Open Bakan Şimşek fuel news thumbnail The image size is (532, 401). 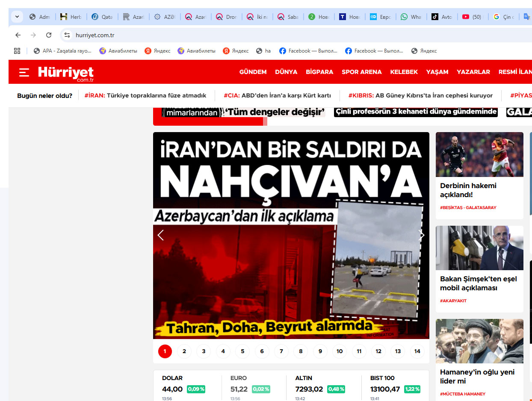(x=479, y=248)
